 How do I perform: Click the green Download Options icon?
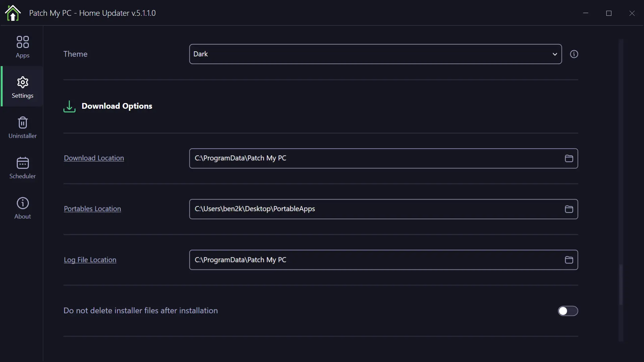[69, 106]
